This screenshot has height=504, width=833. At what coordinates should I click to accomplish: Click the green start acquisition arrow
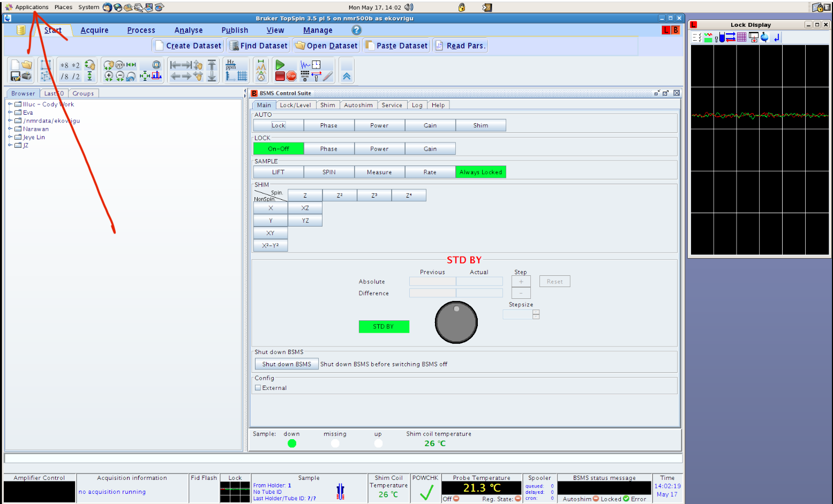[x=280, y=65]
